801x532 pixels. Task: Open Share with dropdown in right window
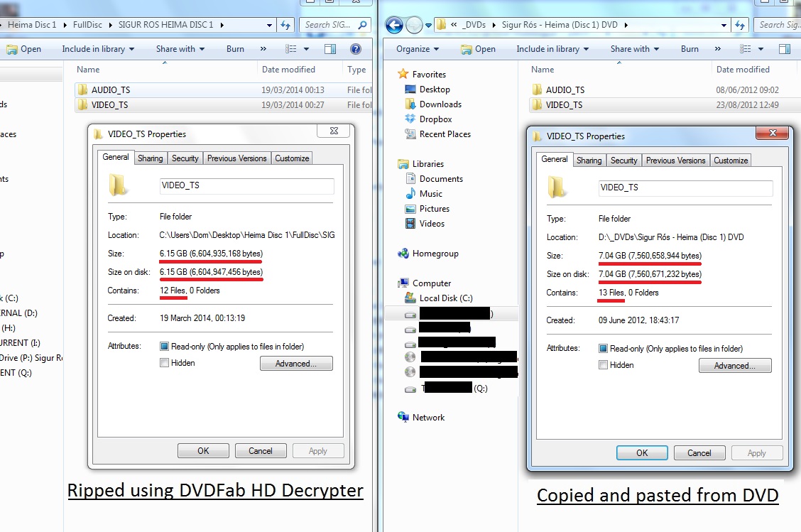point(635,49)
